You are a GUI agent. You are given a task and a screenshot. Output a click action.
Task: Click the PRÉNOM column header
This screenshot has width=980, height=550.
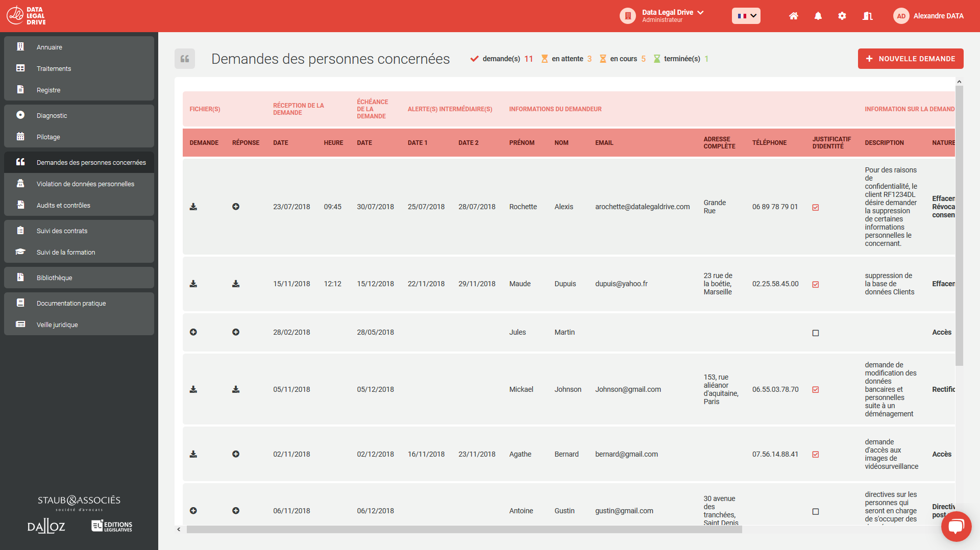click(522, 143)
